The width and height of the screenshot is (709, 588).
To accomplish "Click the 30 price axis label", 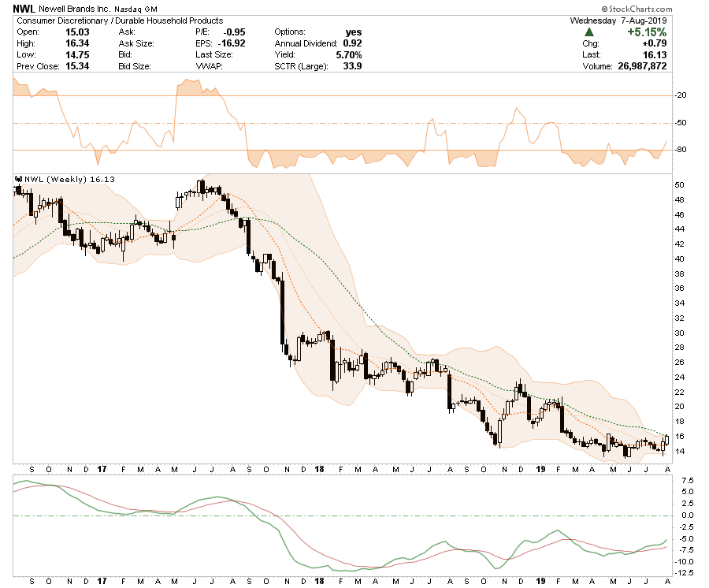I will click(679, 333).
